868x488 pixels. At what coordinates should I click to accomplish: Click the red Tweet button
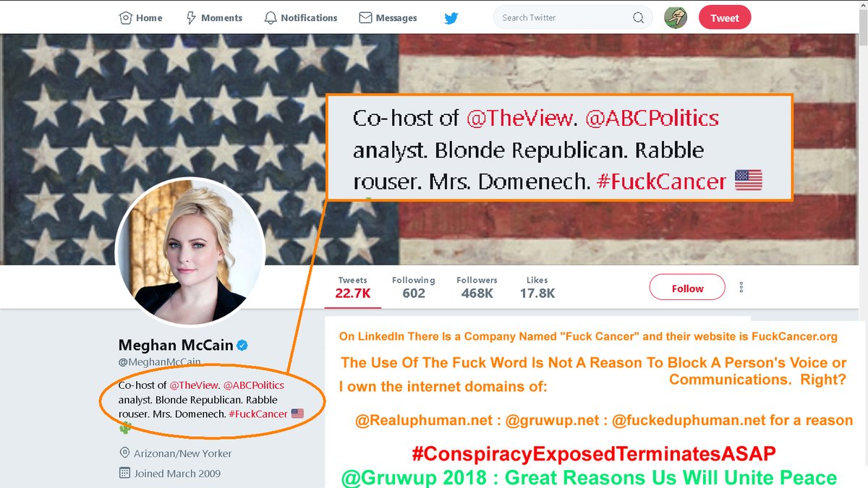click(x=725, y=18)
